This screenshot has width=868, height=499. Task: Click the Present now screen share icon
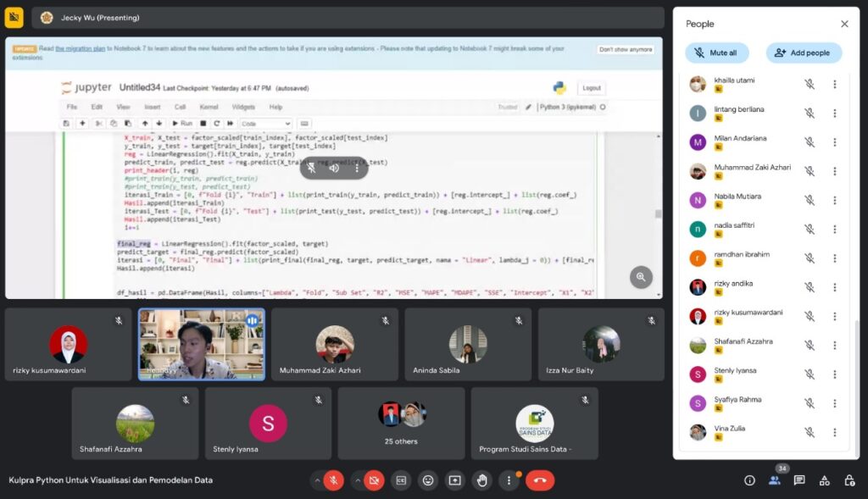pos(455,480)
